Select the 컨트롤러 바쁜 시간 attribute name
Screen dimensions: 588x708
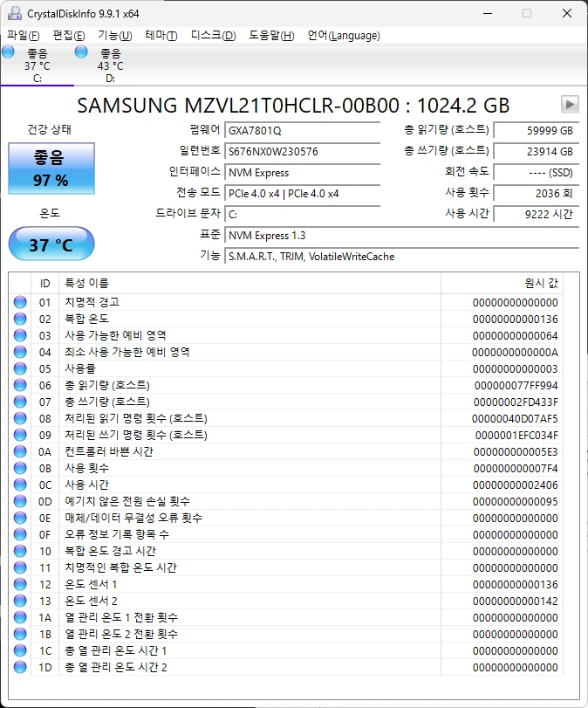coord(109,451)
